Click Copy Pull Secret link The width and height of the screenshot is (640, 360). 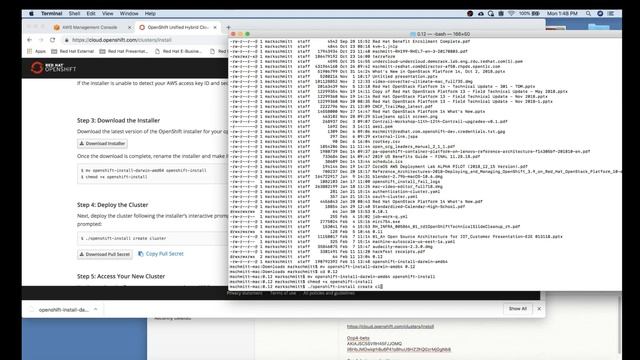pyautogui.click(x=161, y=254)
